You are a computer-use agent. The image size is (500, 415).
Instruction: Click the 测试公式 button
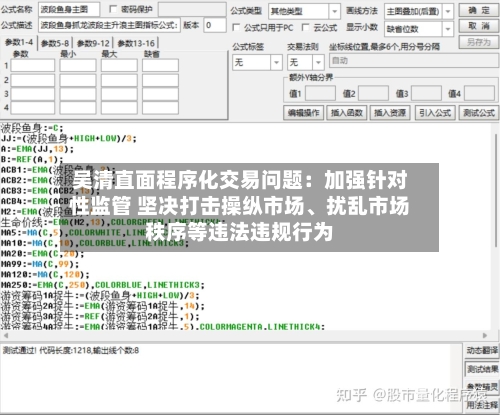tap(479, 113)
